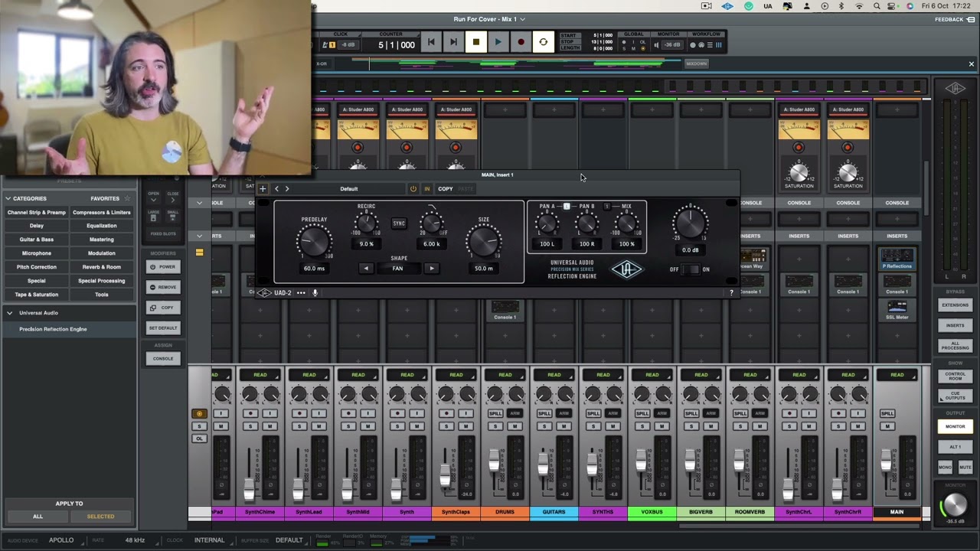This screenshot has height=551, width=980.
Task: Click the SET DEFAULT button
Action: pos(163,328)
